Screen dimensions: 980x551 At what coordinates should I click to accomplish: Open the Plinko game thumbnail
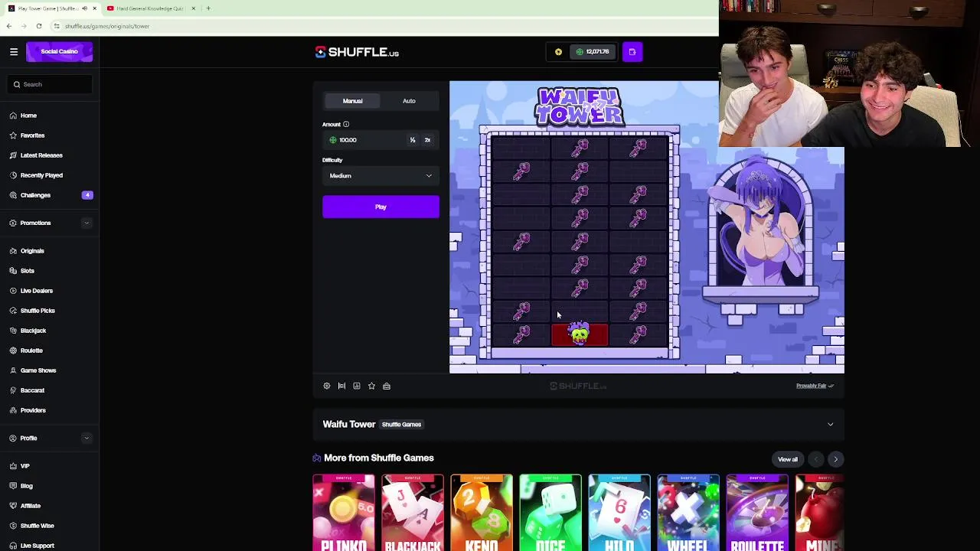pyautogui.click(x=344, y=513)
